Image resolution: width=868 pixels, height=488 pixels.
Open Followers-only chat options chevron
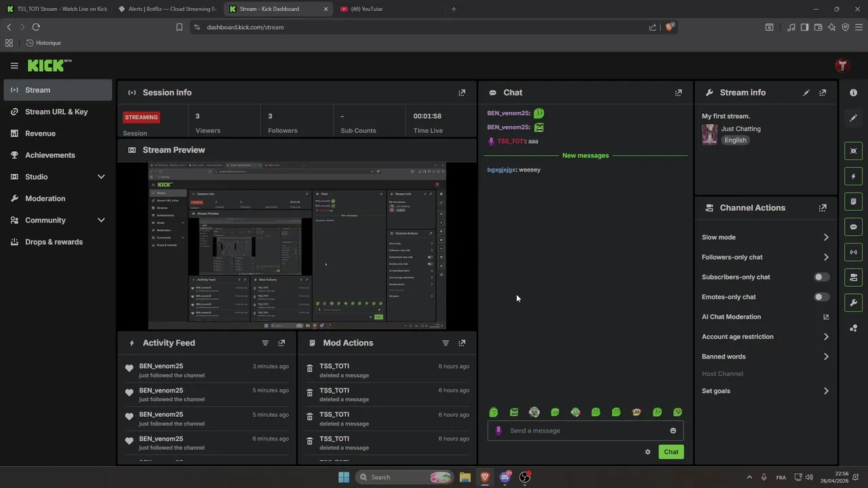pyautogui.click(x=826, y=258)
